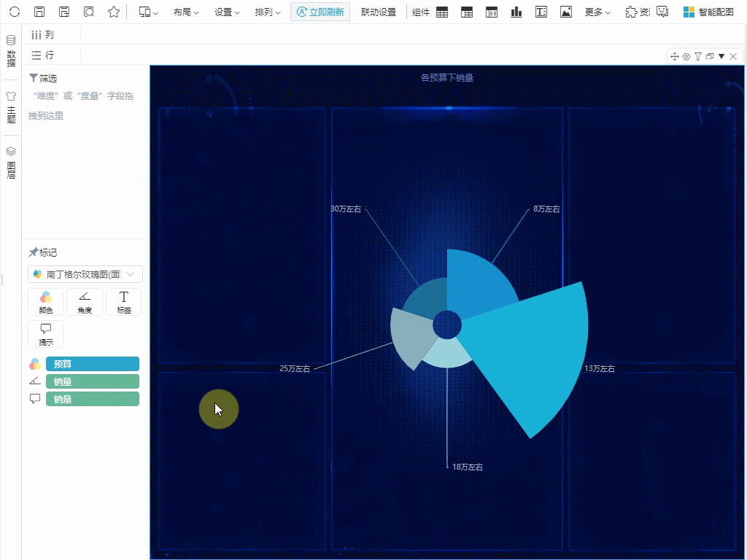Click the star favorite icon

point(114,12)
